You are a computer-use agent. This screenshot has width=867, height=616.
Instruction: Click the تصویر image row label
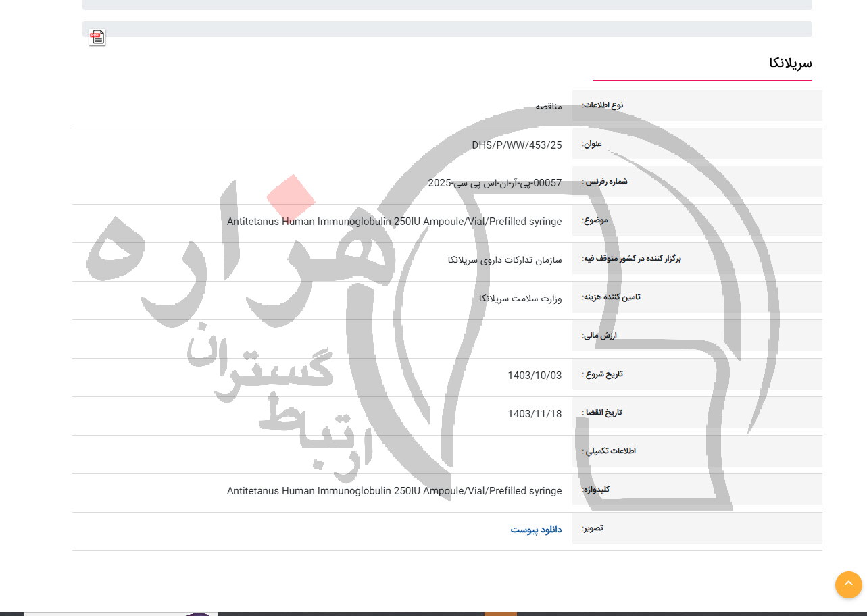coord(591,528)
